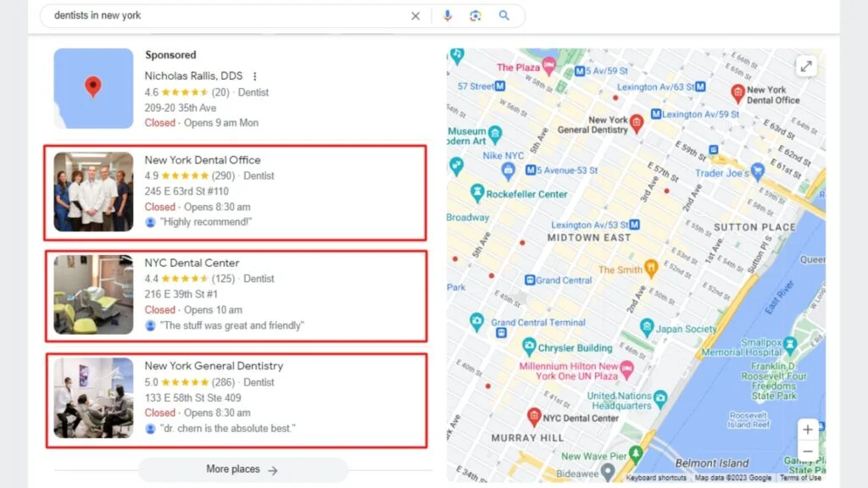868x488 pixels.
Task: Click the Rockefeller Center map marker
Action: click(x=476, y=192)
